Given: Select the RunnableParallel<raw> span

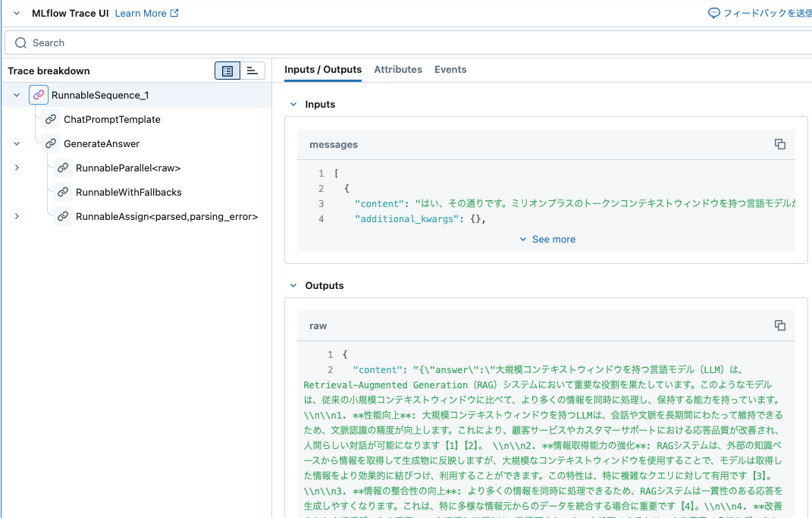Looking at the screenshot, I should coord(128,168).
